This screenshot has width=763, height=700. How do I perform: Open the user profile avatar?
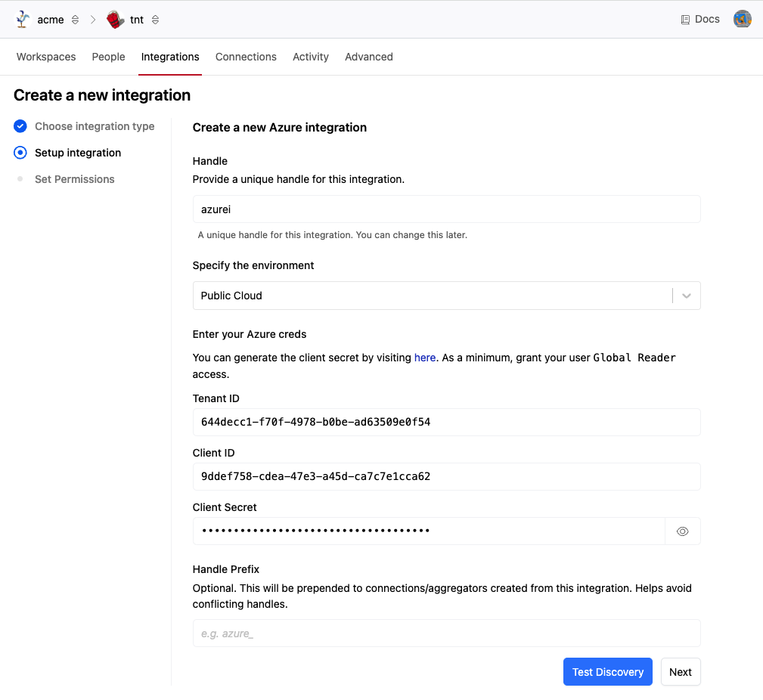(742, 20)
